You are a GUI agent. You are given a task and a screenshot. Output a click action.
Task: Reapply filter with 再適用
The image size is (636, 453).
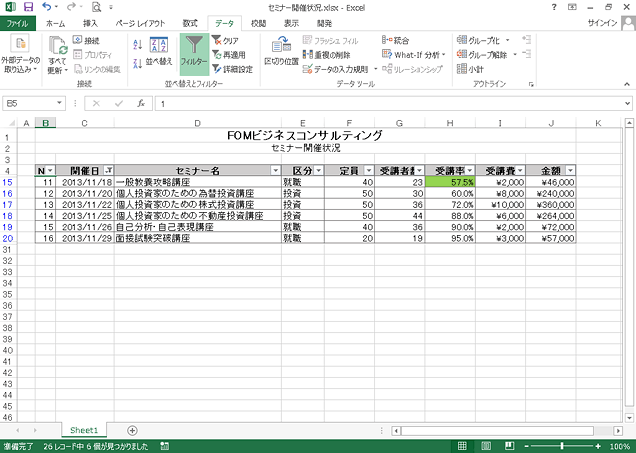[229, 55]
